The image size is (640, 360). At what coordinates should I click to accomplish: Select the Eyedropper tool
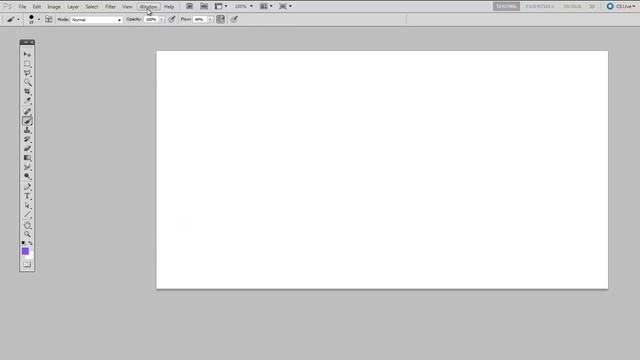27,100
